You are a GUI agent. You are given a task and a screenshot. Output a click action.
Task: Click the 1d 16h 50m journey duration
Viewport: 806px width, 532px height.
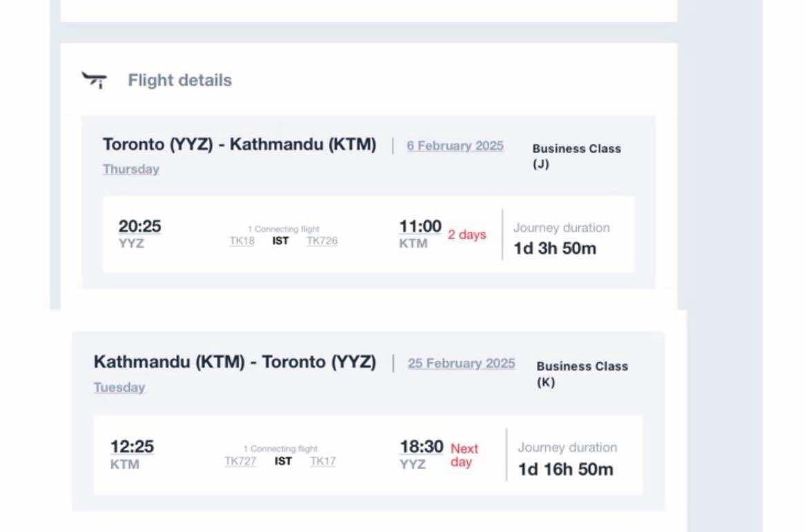(x=565, y=469)
